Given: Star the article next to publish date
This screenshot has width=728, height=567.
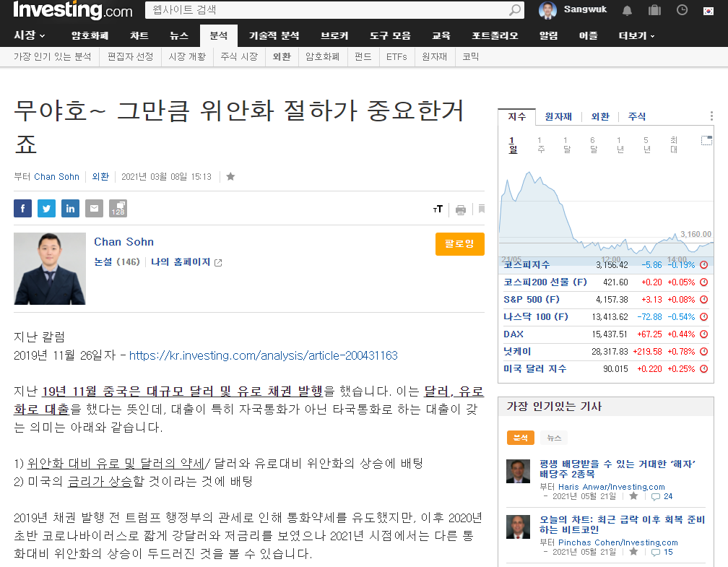Looking at the screenshot, I should [x=230, y=176].
